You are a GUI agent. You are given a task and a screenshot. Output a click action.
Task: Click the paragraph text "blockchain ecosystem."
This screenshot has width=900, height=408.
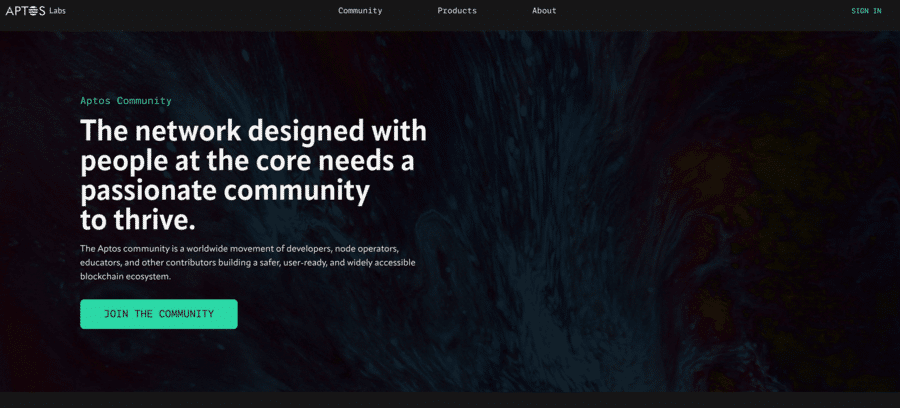pos(126,276)
